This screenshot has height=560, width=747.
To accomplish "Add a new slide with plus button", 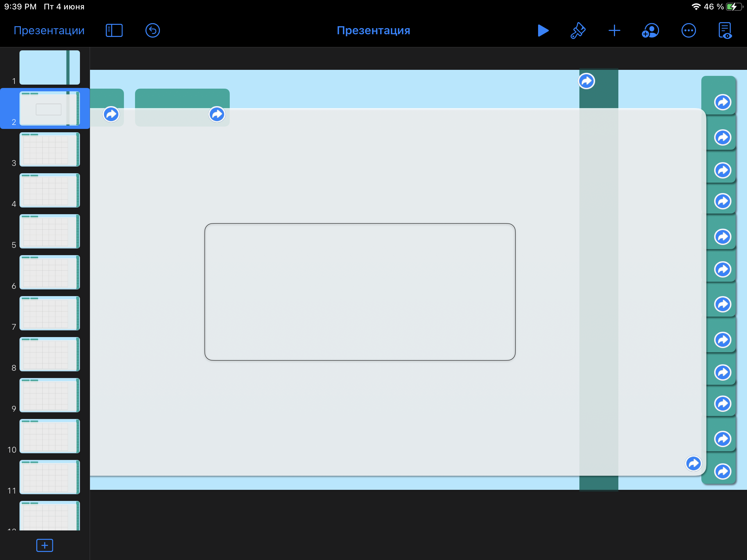I will tap(45, 545).
